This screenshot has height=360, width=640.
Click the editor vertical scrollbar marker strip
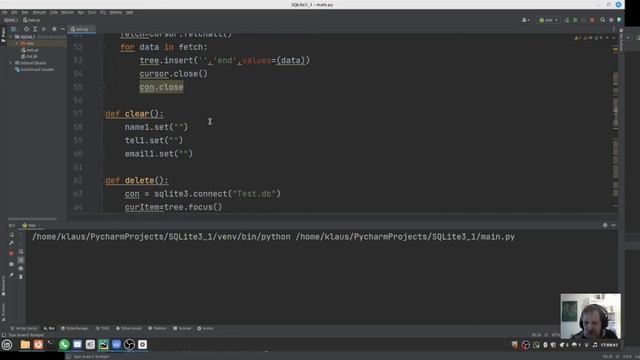(x=616, y=122)
